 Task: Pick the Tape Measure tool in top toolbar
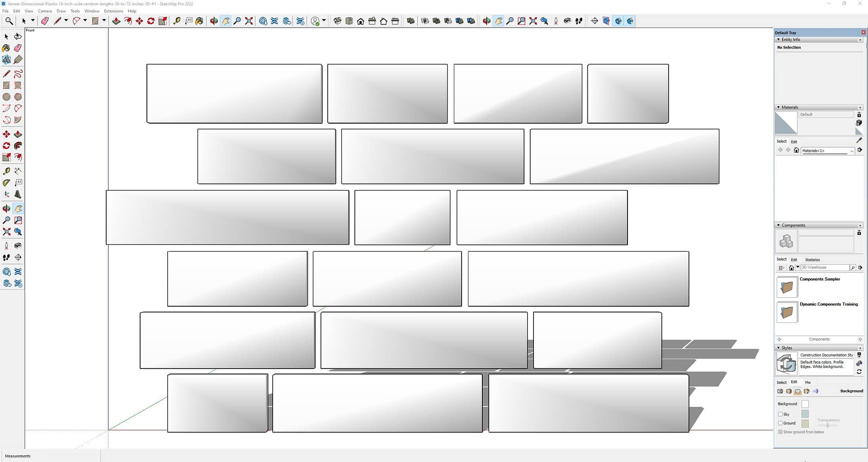pyautogui.click(x=177, y=21)
